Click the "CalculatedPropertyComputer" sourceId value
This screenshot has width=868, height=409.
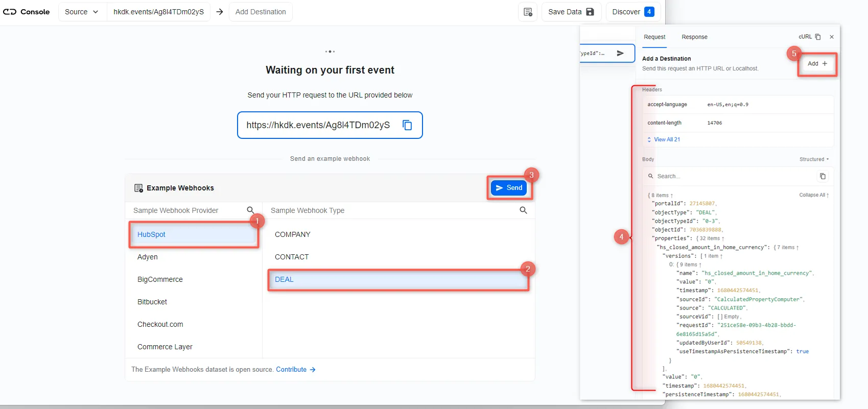click(759, 300)
